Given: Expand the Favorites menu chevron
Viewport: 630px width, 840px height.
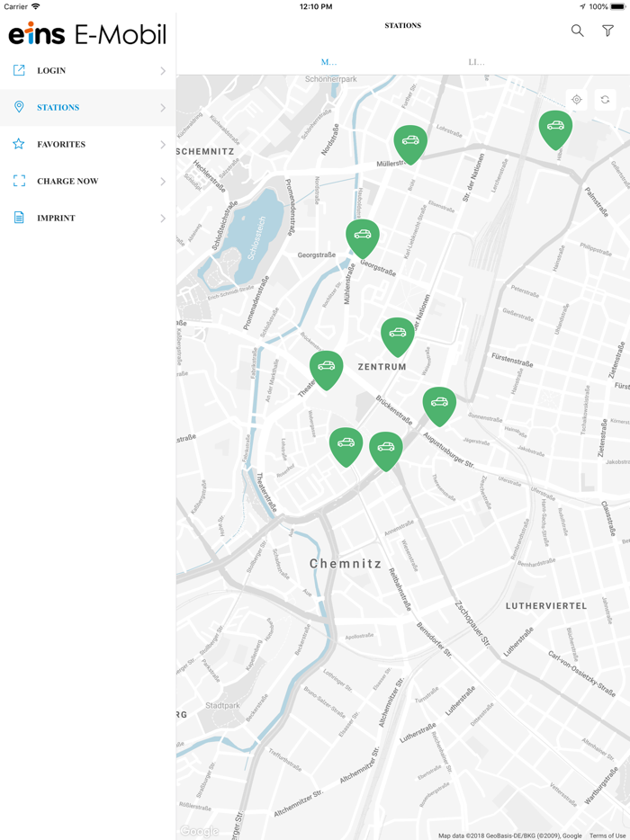Looking at the screenshot, I should 163,144.
